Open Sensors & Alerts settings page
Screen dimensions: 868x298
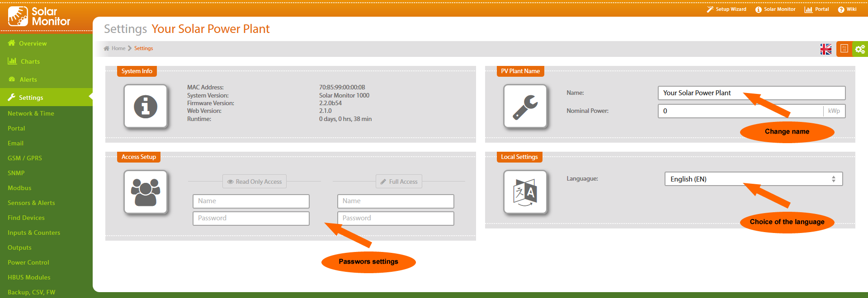[31, 203]
